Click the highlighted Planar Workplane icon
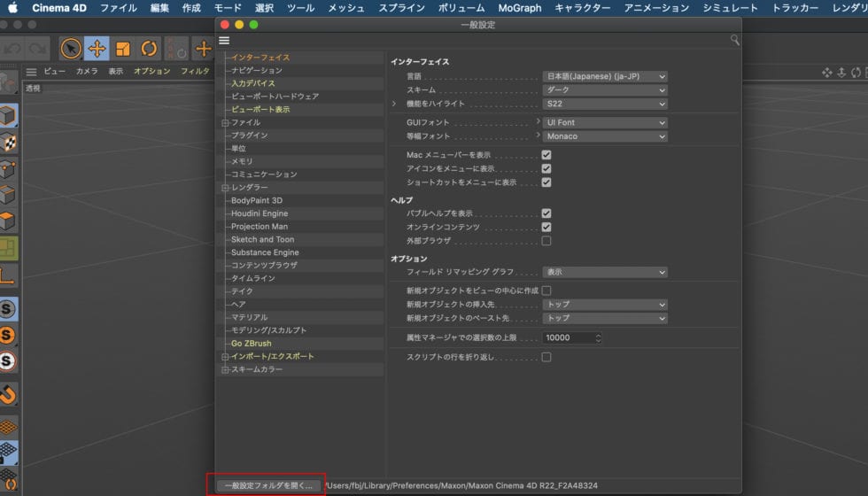Image resolution: width=868 pixels, height=496 pixels. point(8,453)
